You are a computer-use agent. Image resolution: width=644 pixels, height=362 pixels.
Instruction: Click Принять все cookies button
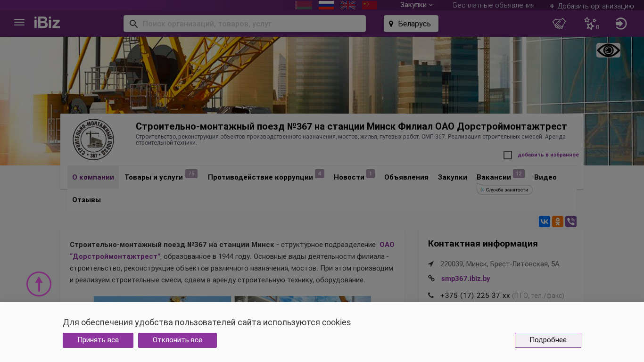pos(98,340)
